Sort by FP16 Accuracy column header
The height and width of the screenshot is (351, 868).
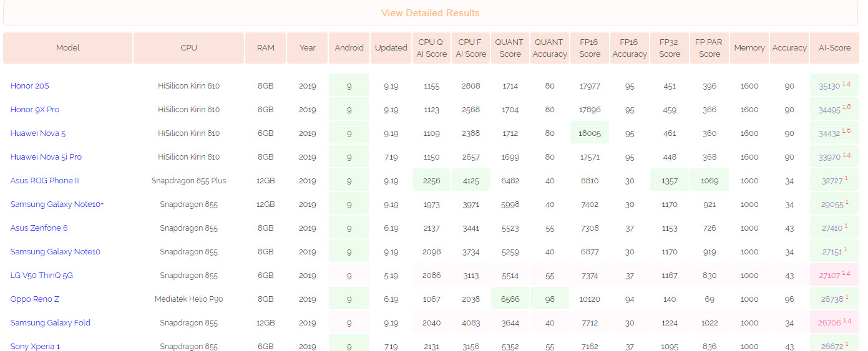coord(630,48)
